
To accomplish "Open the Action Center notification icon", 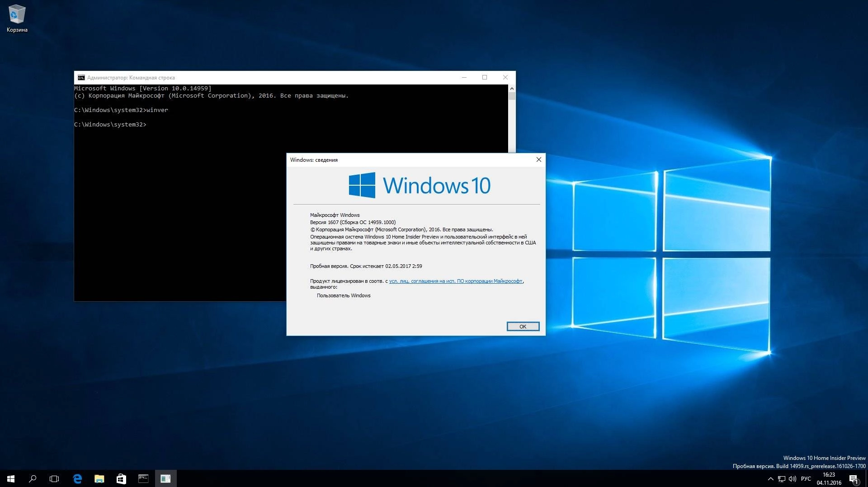I will tap(854, 479).
